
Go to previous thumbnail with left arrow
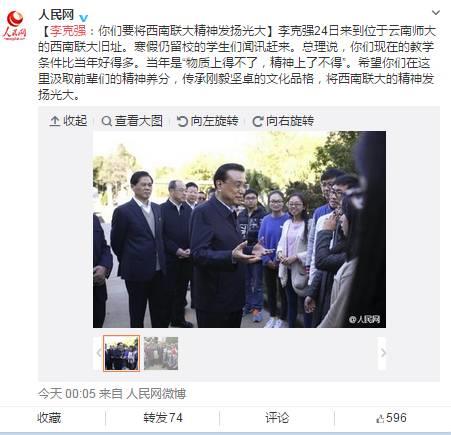pos(99,353)
